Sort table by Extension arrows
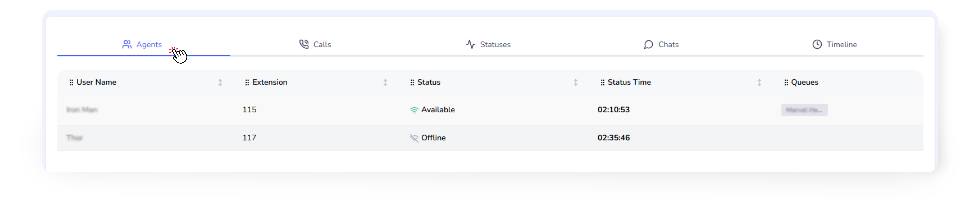Screen dimensions: 980x212 click(x=385, y=83)
